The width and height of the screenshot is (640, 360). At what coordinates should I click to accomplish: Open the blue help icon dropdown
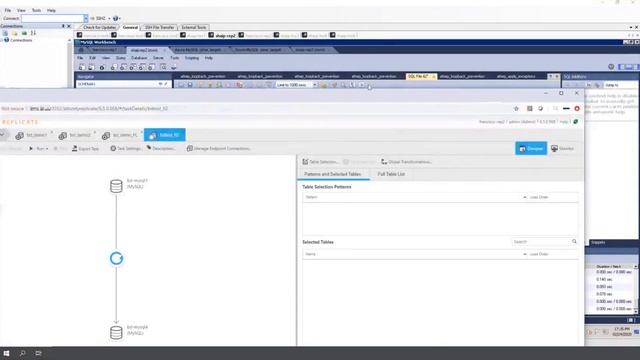(116, 18)
